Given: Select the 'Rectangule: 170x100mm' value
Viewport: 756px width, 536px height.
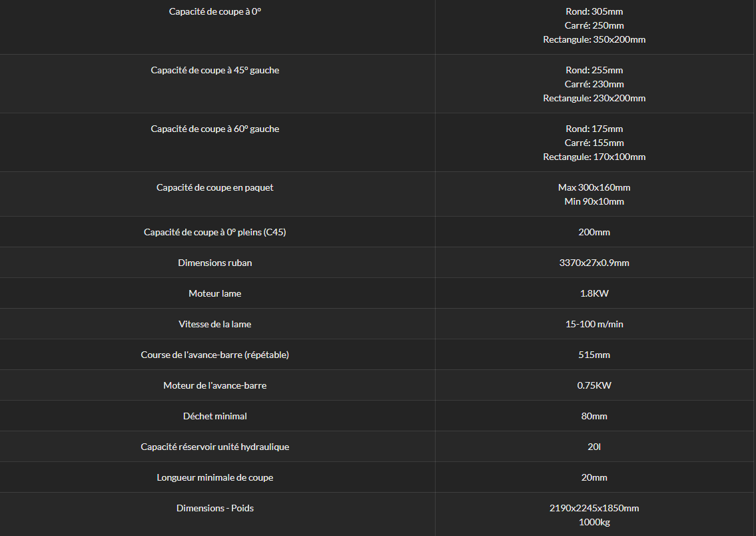Looking at the screenshot, I should [x=594, y=157].
